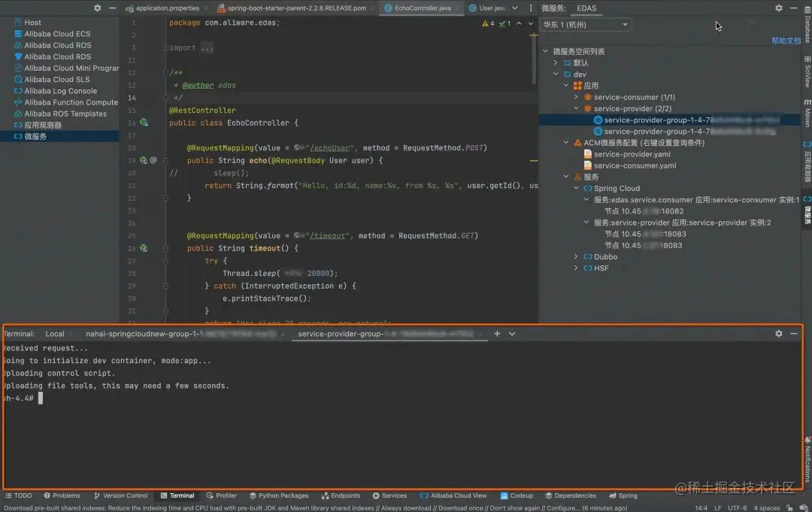Open the Dependencies tool window
812x512 pixels.
click(571, 495)
